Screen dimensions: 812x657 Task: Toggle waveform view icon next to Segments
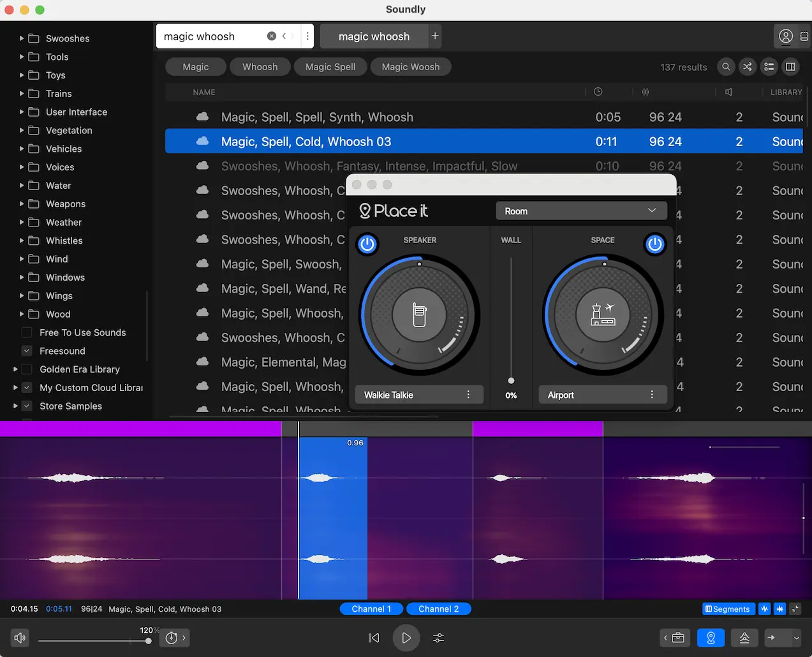click(x=764, y=609)
